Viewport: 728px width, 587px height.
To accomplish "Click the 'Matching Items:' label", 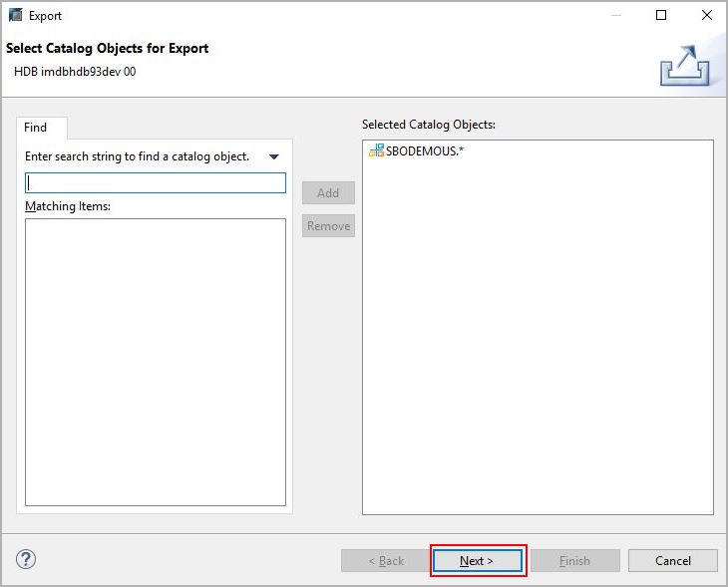I will pos(68,206).
